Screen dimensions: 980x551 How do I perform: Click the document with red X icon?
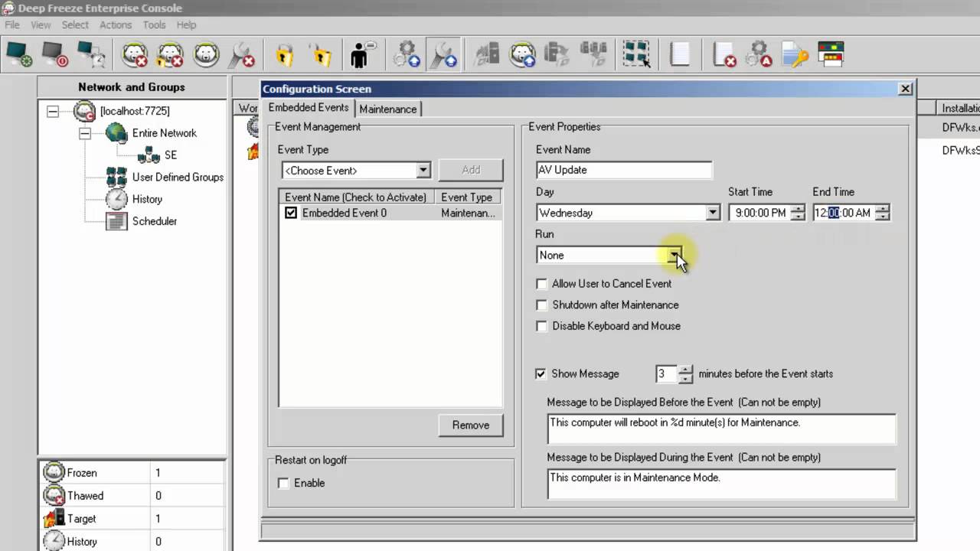[x=724, y=54]
